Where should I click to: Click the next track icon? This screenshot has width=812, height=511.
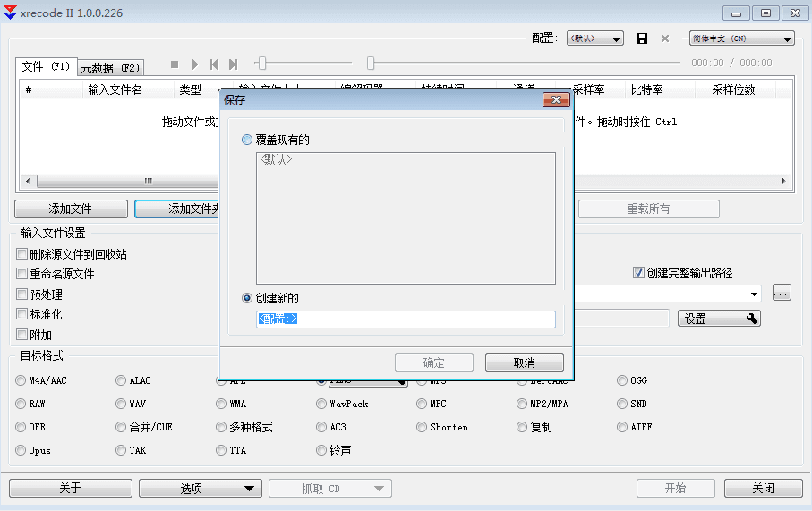pyautogui.click(x=233, y=64)
